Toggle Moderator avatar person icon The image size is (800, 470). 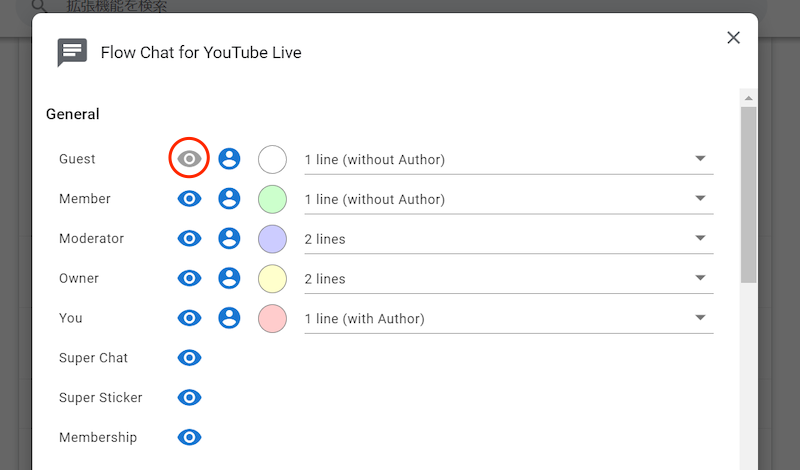pos(229,239)
